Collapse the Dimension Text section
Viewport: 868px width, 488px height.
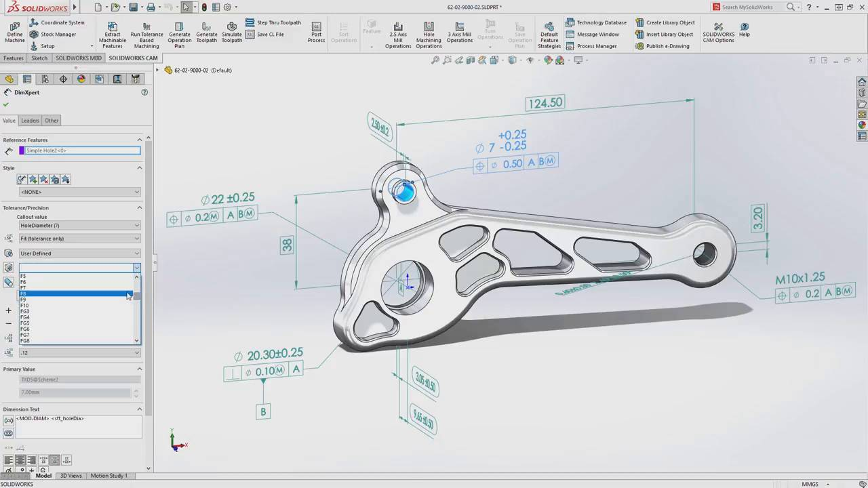140,409
